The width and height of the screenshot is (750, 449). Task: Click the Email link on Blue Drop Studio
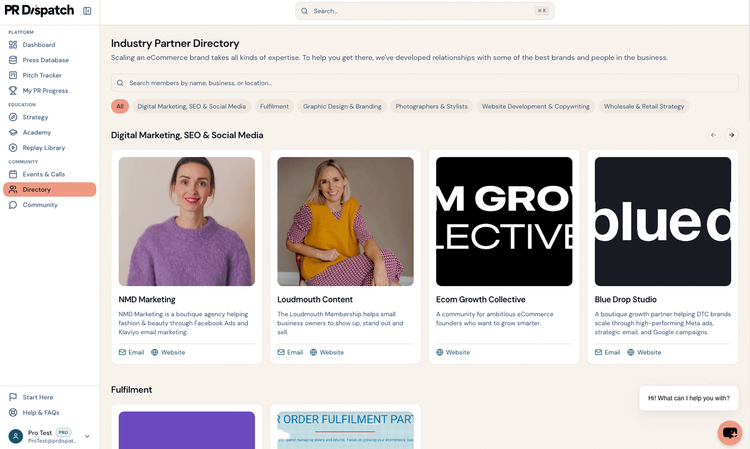pos(607,352)
